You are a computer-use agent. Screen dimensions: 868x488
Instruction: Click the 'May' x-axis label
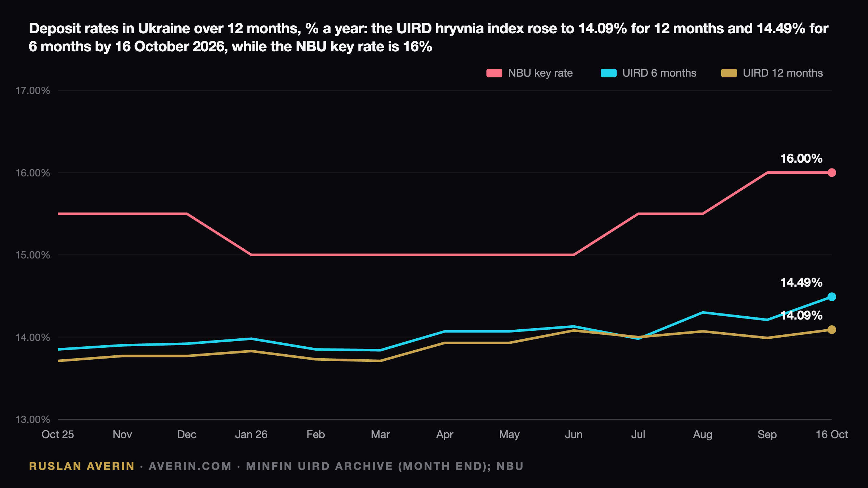click(509, 435)
